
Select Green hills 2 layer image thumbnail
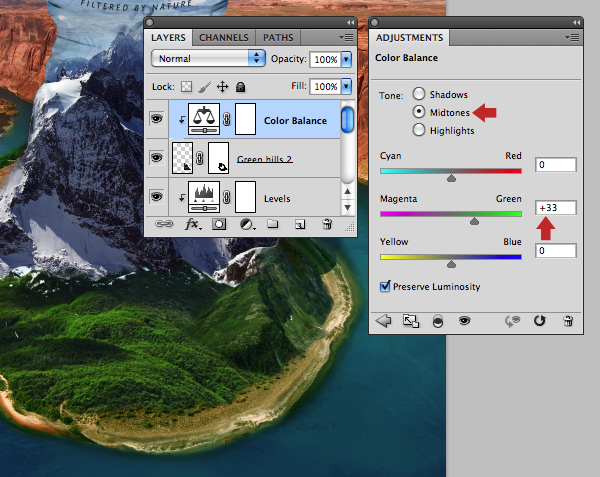(x=182, y=158)
